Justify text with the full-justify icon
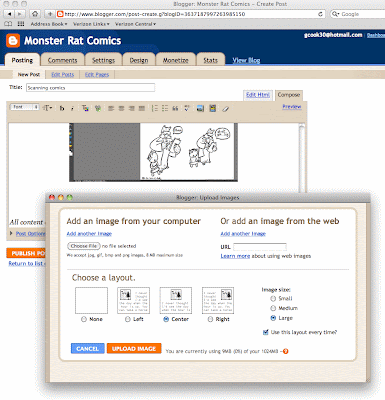The width and height of the screenshot is (385, 400). click(x=142, y=108)
